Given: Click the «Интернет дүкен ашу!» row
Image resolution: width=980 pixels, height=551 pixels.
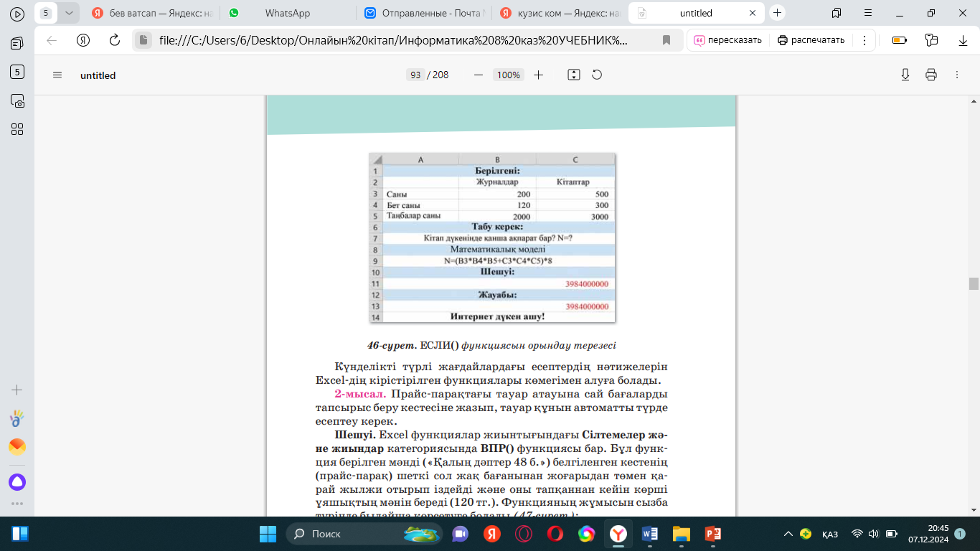Looking at the screenshot, I should 497,316.
